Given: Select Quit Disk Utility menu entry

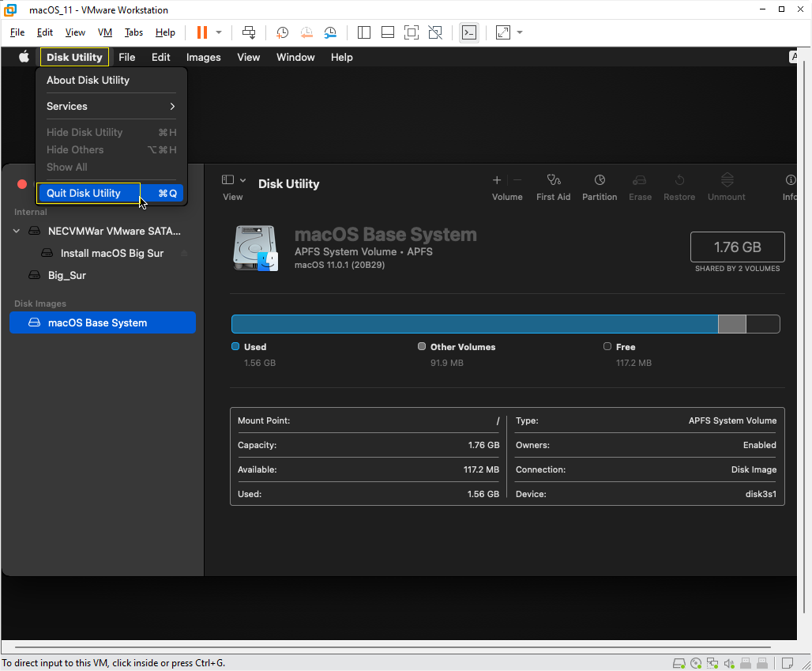Looking at the screenshot, I should (111, 194).
